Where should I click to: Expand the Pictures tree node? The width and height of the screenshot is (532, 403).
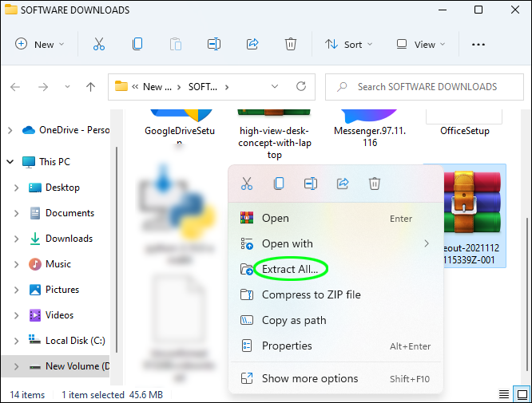[16, 290]
